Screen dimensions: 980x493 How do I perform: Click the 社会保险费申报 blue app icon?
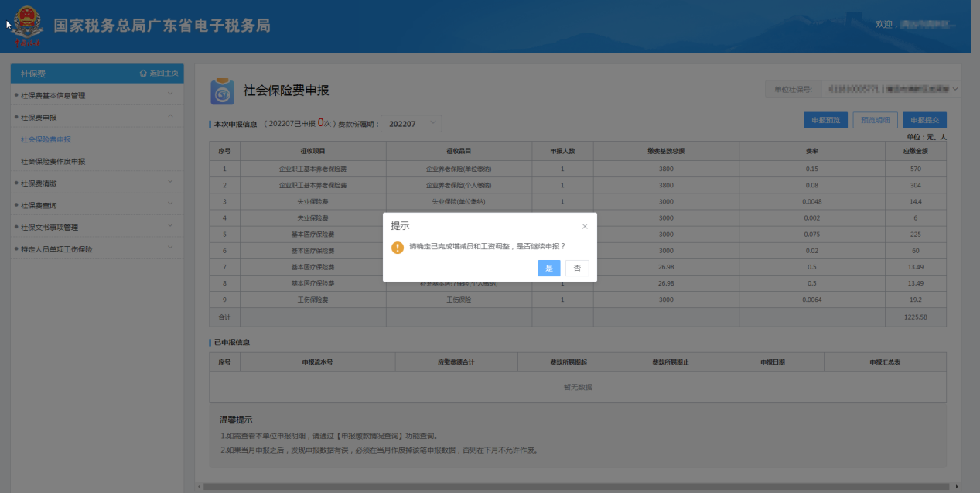(224, 91)
